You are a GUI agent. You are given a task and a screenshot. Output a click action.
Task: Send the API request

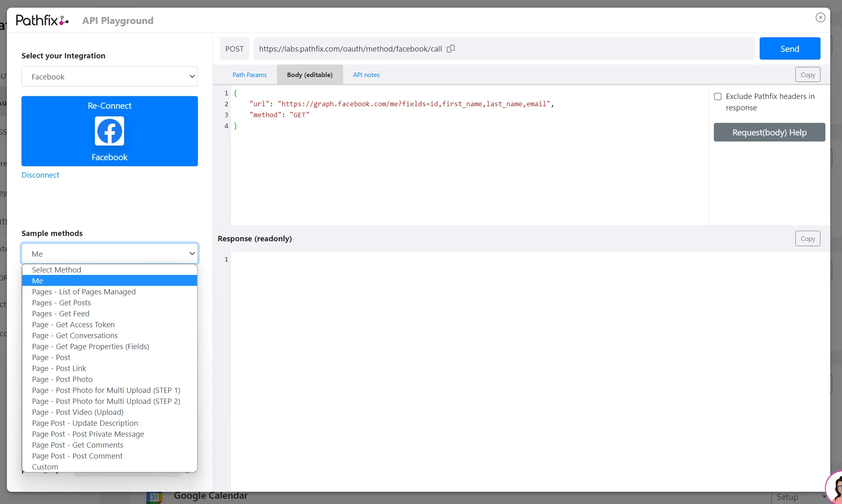pos(790,49)
